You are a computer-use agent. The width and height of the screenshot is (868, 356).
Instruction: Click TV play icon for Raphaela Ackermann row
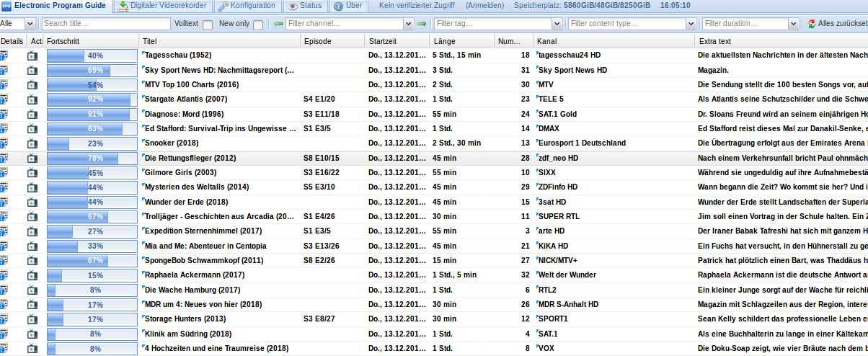click(32, 275)
